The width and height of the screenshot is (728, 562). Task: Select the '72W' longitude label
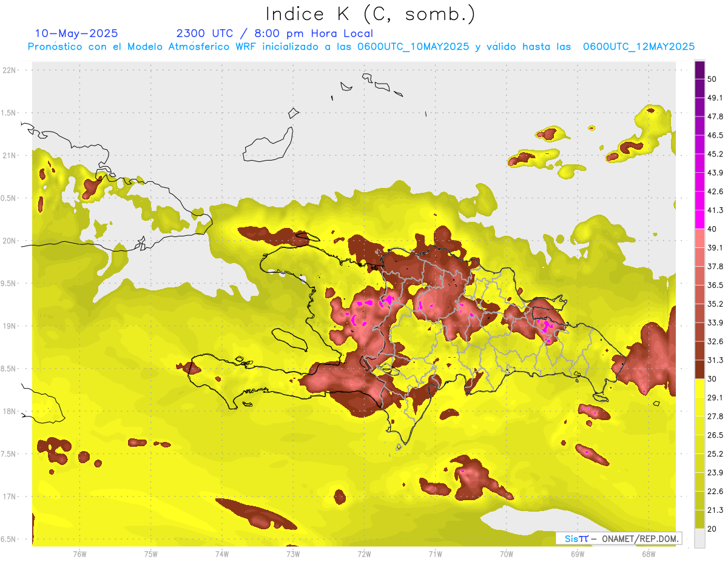[364, 554]
